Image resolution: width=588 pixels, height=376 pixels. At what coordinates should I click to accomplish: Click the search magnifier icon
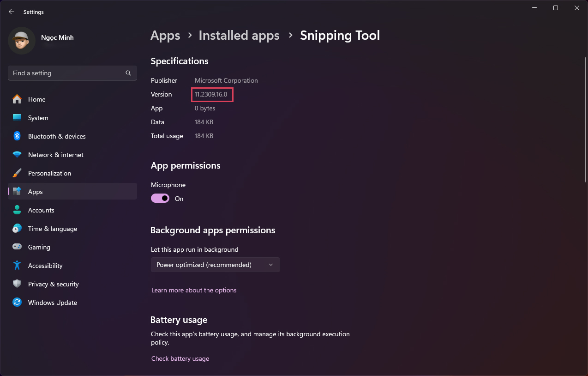128,73
